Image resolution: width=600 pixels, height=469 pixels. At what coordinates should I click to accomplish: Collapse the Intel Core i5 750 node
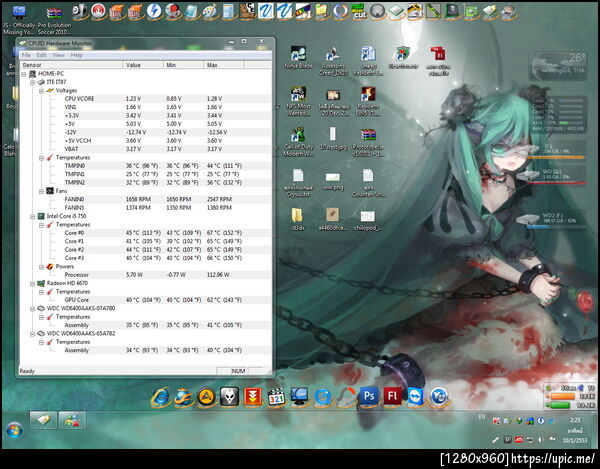[33, 216]
